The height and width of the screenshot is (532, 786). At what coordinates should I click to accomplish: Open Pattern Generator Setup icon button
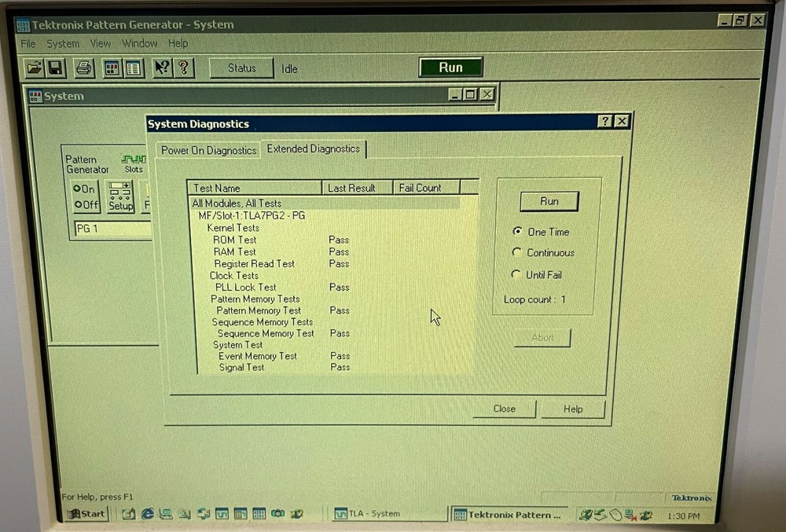point(121,196)
